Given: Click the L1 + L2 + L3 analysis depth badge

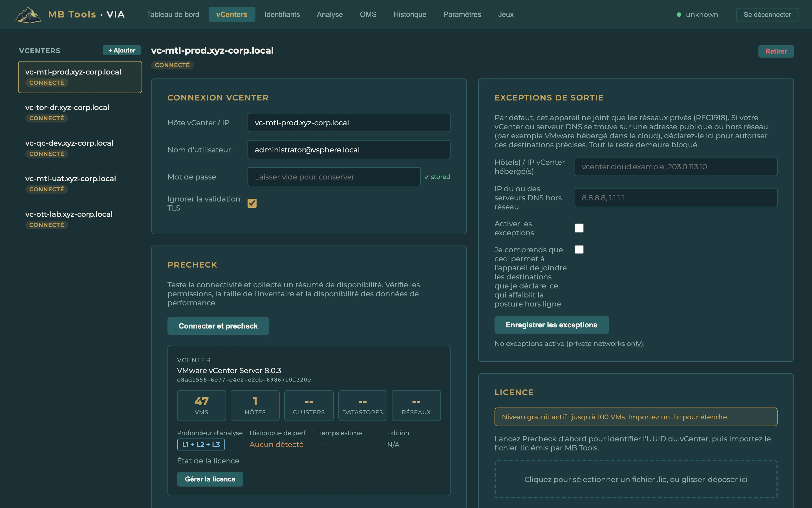Looking at the screenshot, I should pos(201,444).
